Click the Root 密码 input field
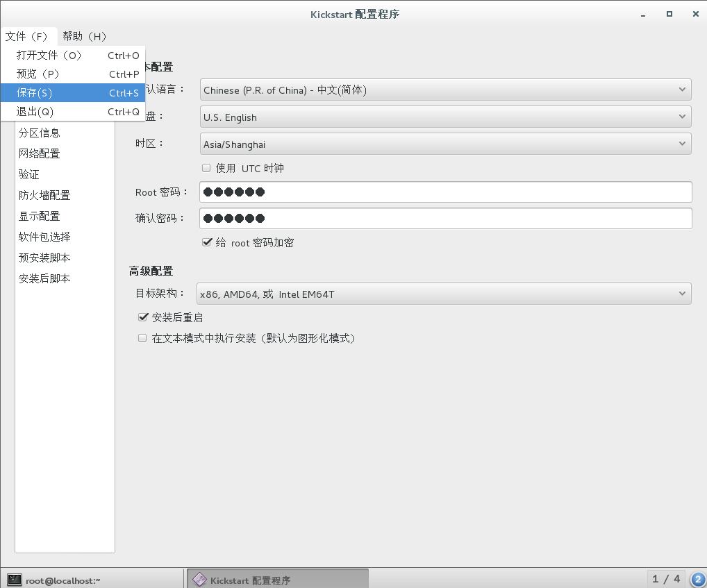 [445, 192]
